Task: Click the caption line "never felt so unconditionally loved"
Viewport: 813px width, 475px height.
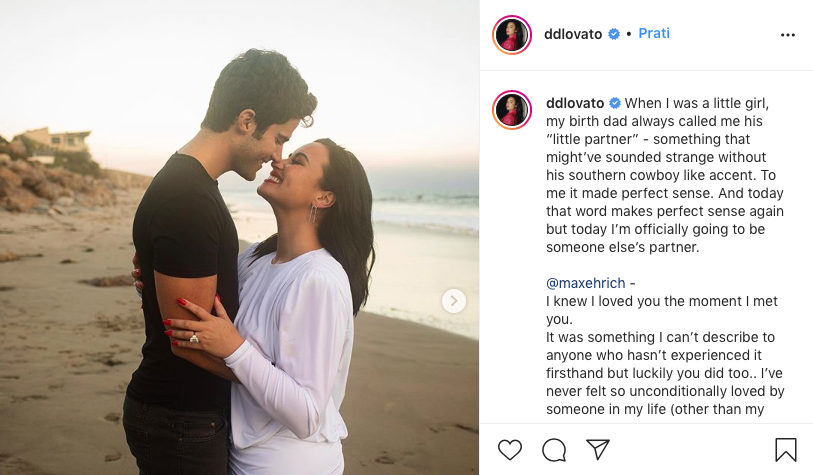Action: tap(665, 391)
